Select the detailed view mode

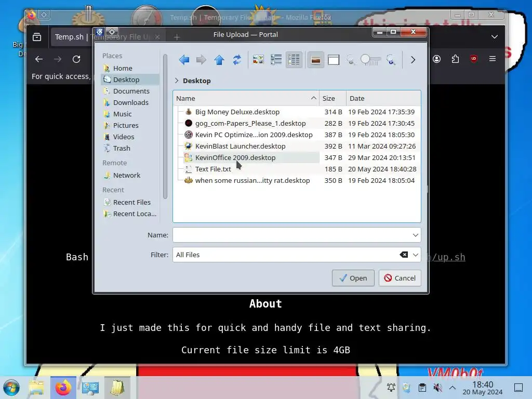tap(294, 60)
